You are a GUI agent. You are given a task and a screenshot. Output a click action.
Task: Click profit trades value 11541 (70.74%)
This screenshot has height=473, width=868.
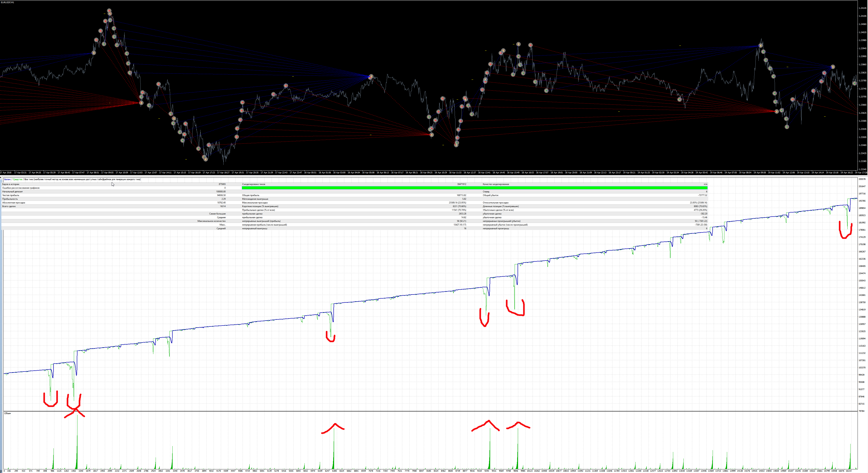459,210
